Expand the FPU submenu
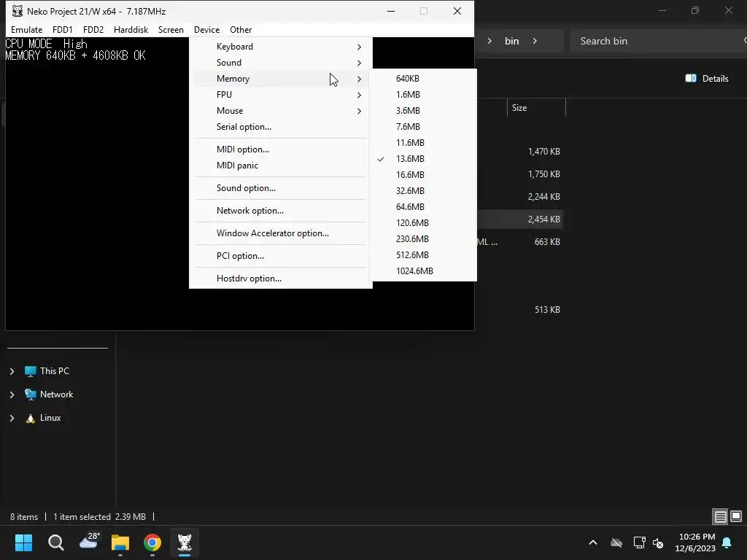Image resolution: width=747 pixels, height=560 pixels. (x=281, y=95)
